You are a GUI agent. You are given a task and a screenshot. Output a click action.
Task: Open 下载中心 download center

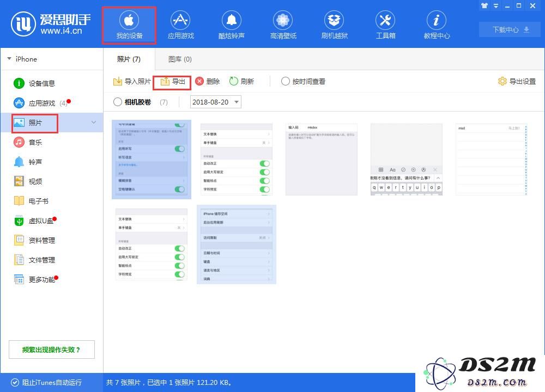coord(510,30)
